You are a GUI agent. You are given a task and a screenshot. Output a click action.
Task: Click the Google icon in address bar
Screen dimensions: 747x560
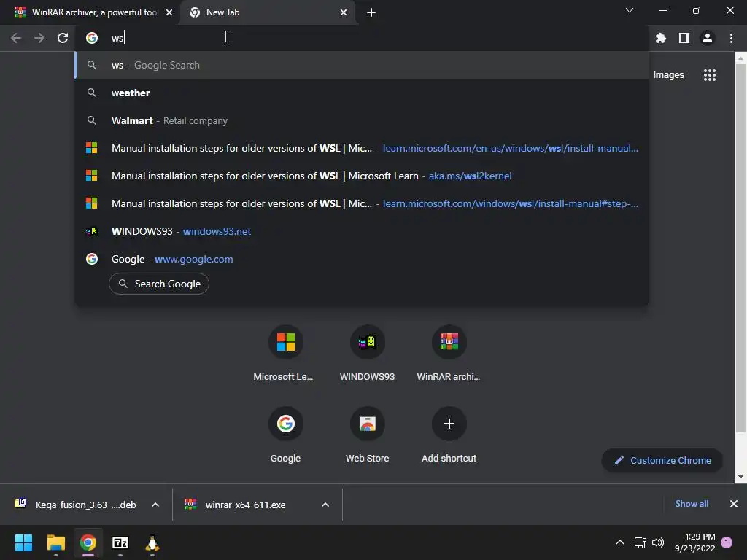91,38
